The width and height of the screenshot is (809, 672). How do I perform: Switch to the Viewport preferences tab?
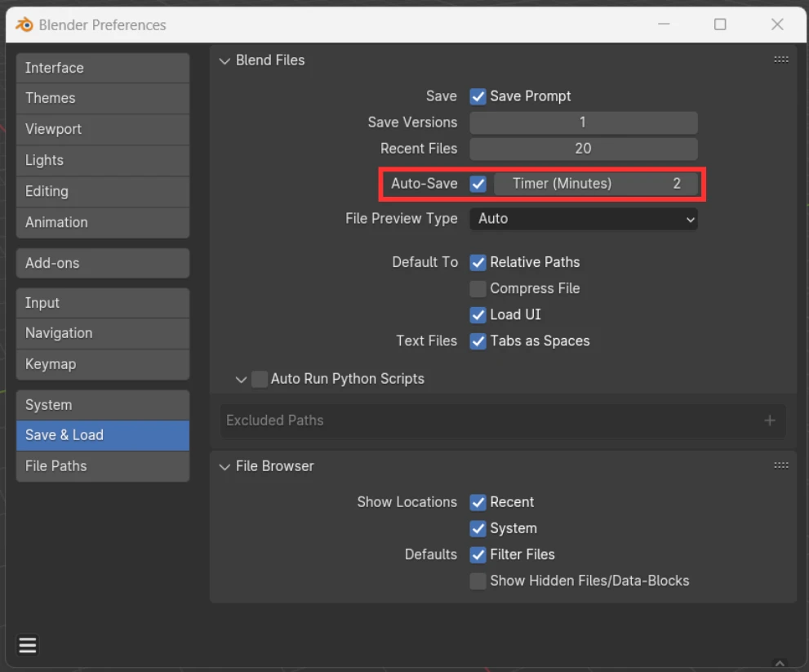pos(103,130)
